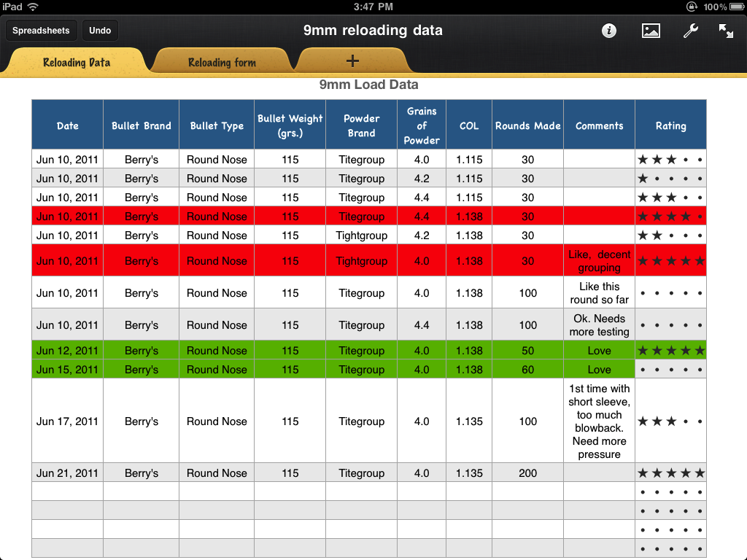Select the 'Like this round so far' cell
The image size is (747, 560).
click(600, 293)
